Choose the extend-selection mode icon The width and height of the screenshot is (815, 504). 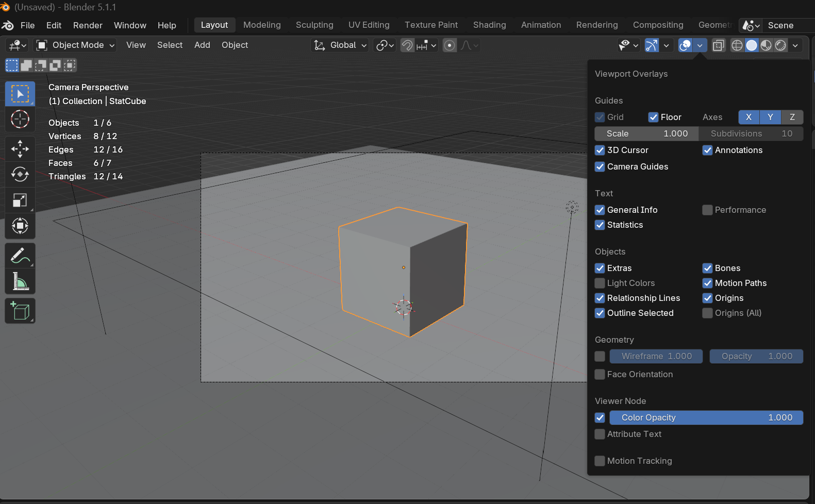click(x=26, y=65)
